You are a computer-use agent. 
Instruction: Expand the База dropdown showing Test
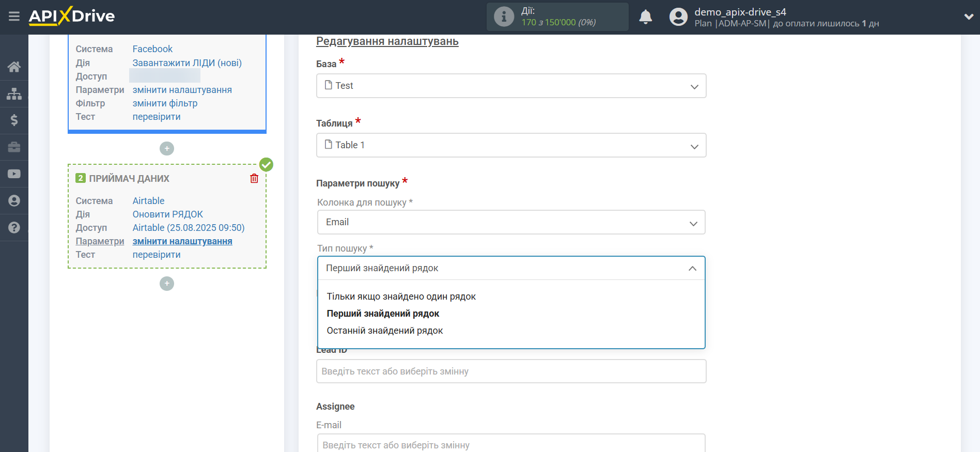(511, 86)
